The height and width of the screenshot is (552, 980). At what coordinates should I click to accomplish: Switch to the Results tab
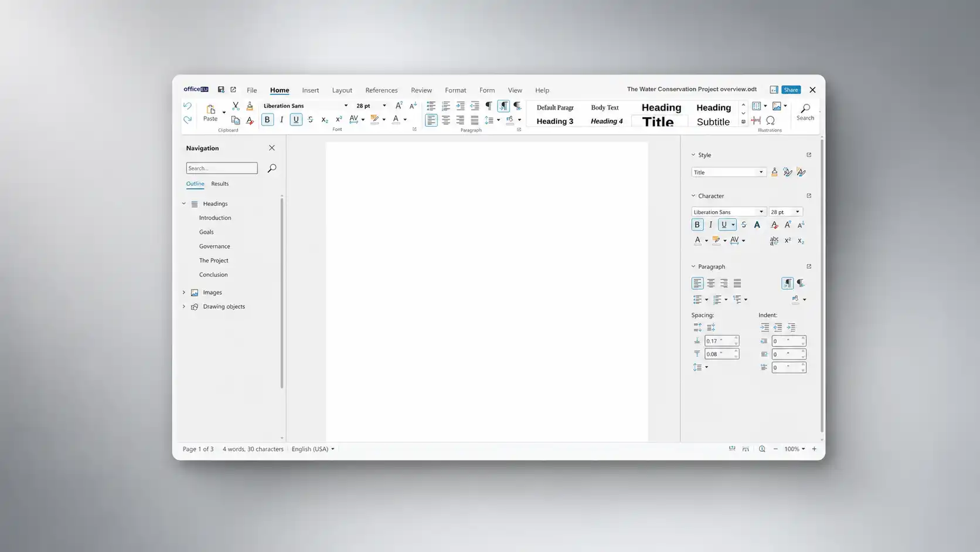coord(220,184)
